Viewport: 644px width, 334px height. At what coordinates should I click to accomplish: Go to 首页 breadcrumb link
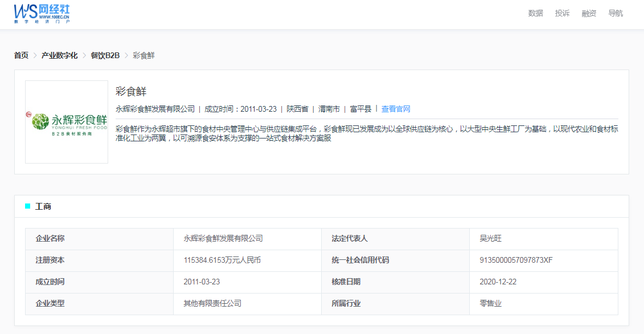pyautogui.click(x=21, y=55)
